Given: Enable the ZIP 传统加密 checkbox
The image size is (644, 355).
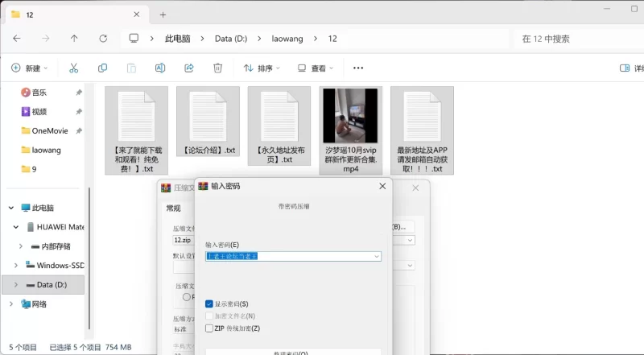Looking at the screenshot, I should click(209, 328).
